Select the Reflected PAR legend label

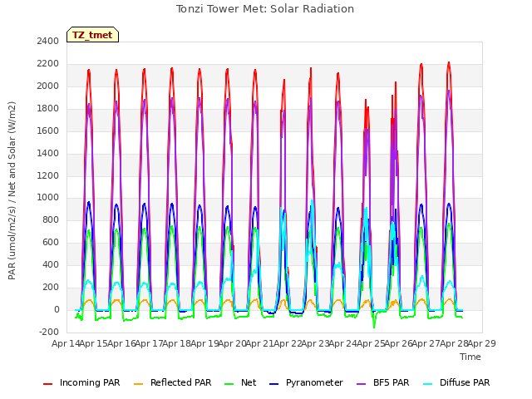[181, 382]
